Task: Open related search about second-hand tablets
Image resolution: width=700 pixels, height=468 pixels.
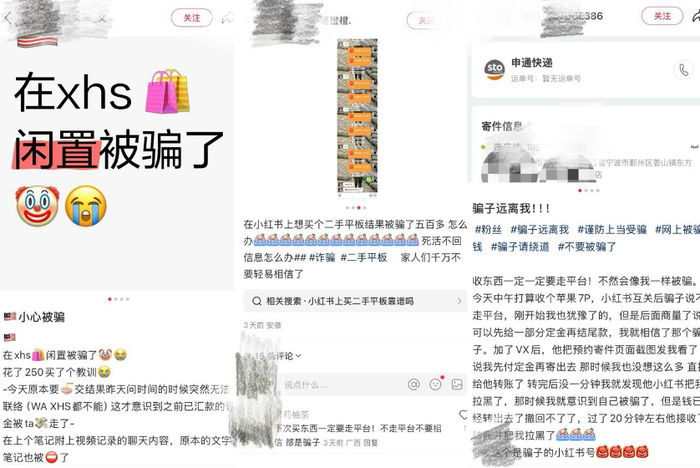Action: (355, 301)
